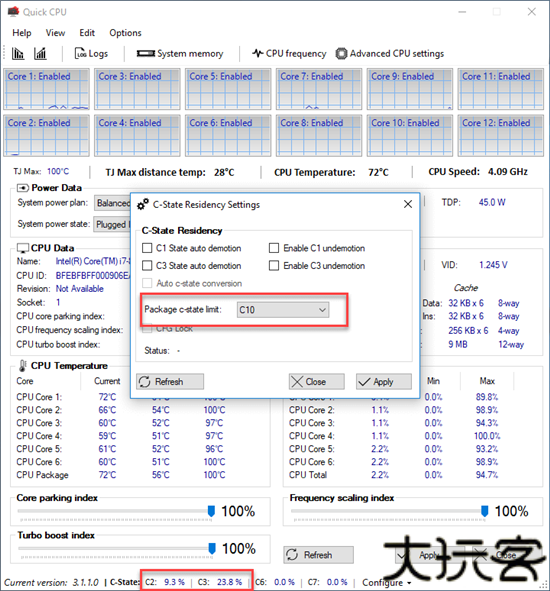Screen dimensions: 550x591
Task: Open the System power plan dropdown
Action: pos(113,203)
